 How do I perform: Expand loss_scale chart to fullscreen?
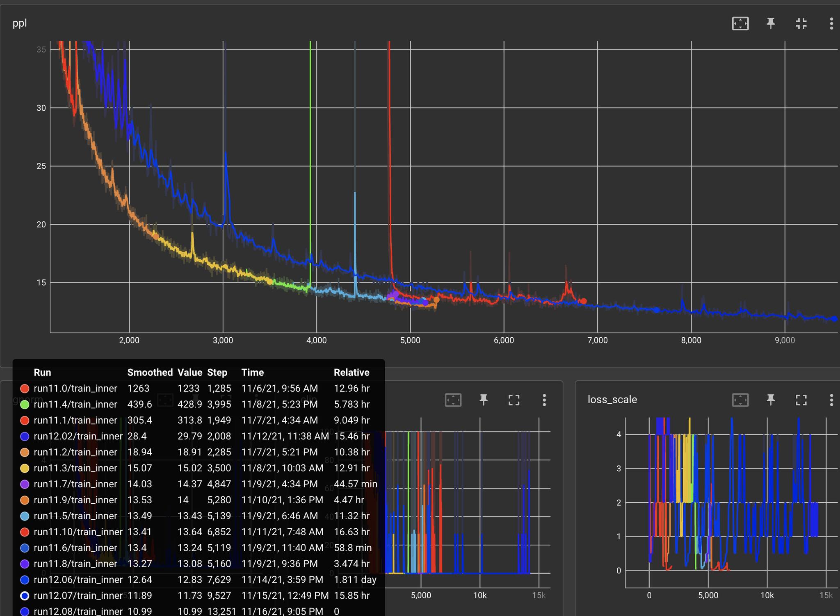(x=801, y=400)
